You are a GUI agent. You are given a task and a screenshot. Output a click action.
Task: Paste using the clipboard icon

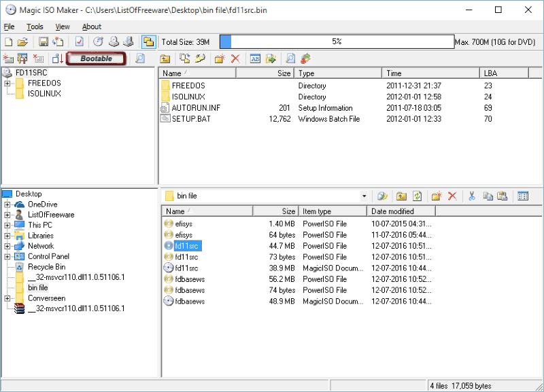(503, 196)
